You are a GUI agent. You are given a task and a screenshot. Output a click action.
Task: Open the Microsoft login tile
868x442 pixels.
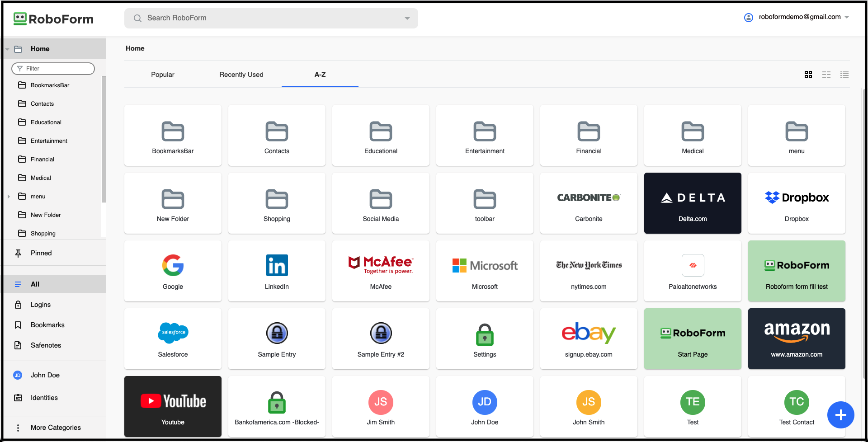pyautogui.click(x=485, y=271)
